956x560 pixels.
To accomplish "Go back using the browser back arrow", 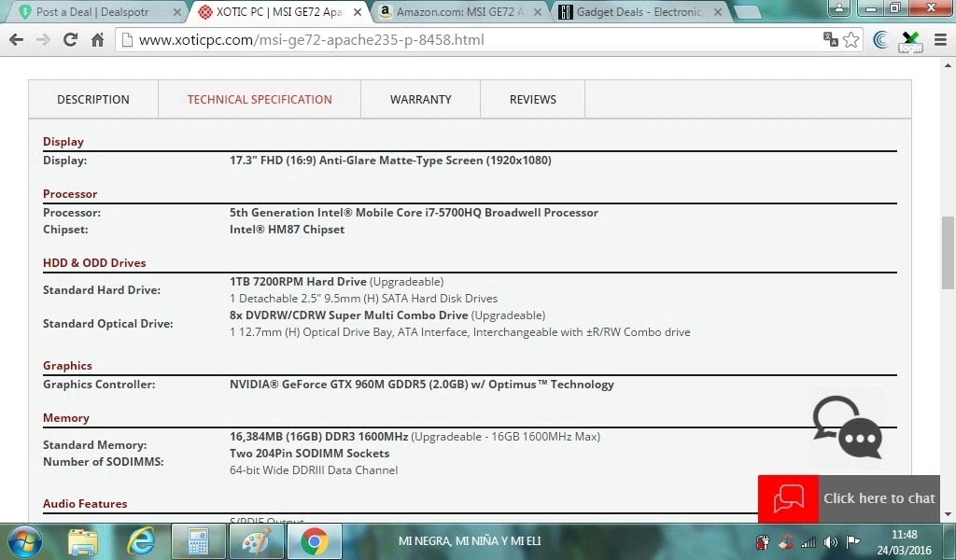I will tap(17, 40).
